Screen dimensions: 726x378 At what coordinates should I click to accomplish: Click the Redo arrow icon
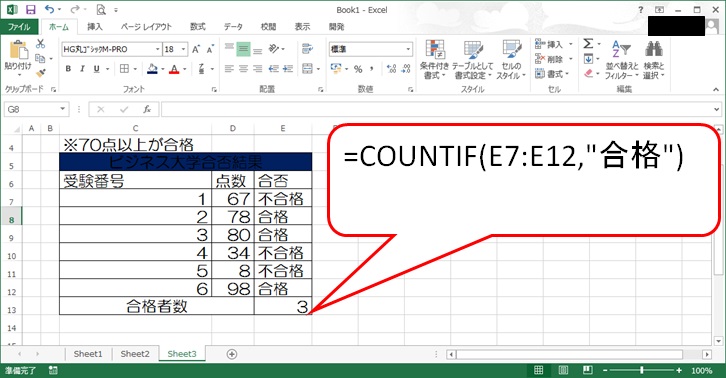[x=75, y=9]
